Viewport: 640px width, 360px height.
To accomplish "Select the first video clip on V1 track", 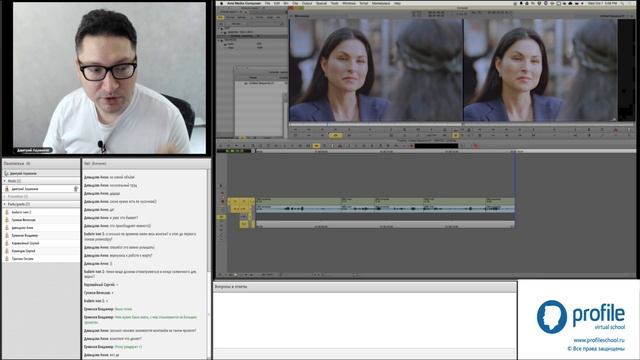I will click(298, 201).
